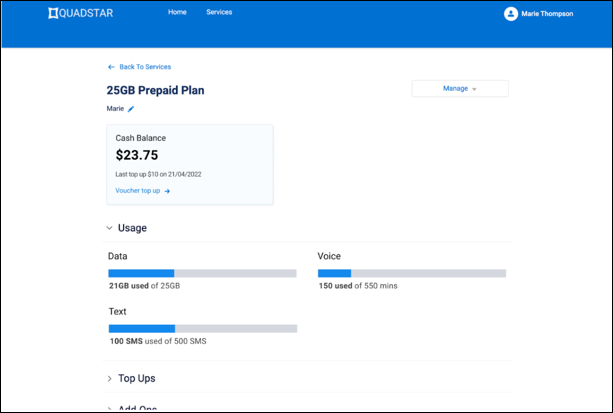Click the 'Last top up $10 on 21/04/2022' text
This screenshot has height=413, width=613.
158,174
